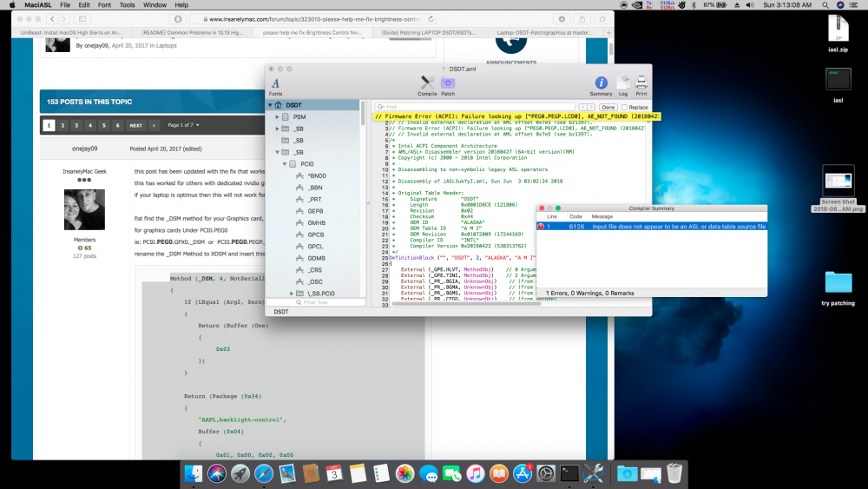
Task: Open the Font menu
Action: 104,5
